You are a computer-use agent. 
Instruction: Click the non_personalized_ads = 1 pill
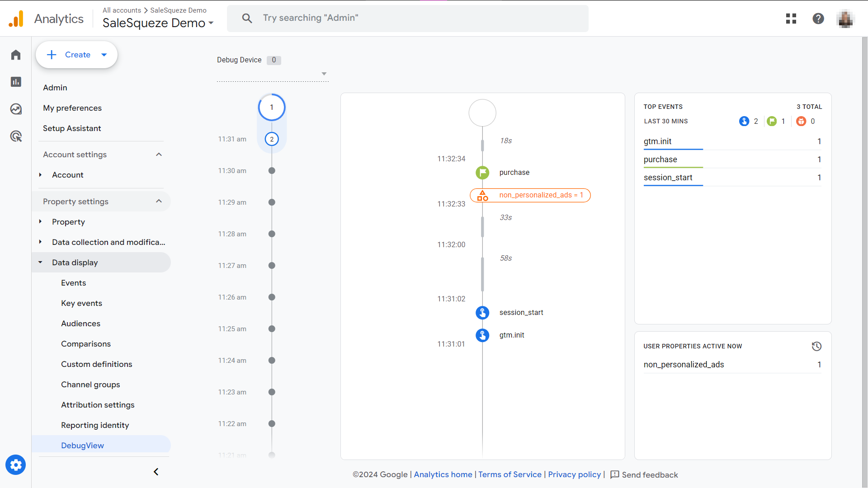(530, 195)
